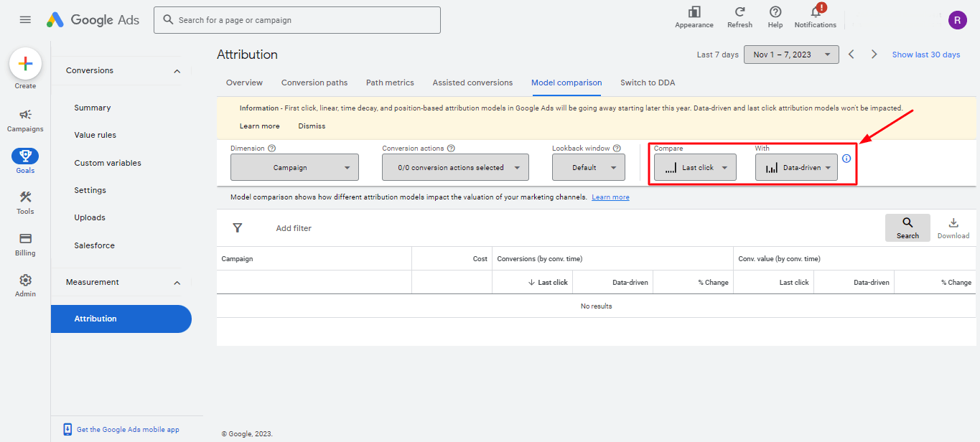Click Conversion actions help question icon

click(x=451, y=149)
